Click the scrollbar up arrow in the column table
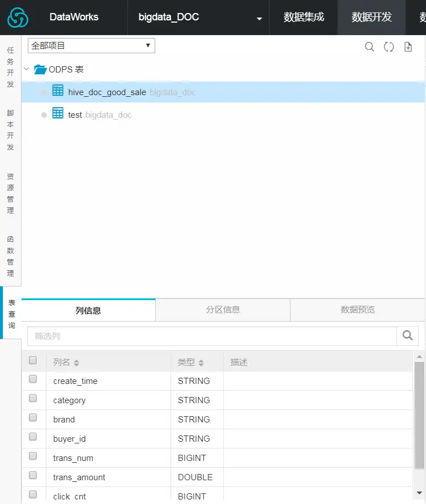 click(x=419, y=356)
